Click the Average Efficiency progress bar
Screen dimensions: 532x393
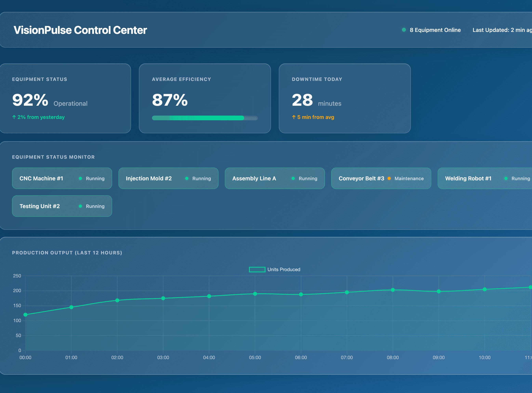coord(205,118)
